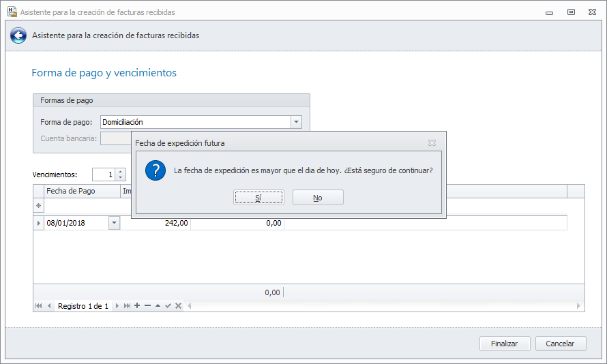Close the assistant window
607x364 pixels.
point(592,12)
